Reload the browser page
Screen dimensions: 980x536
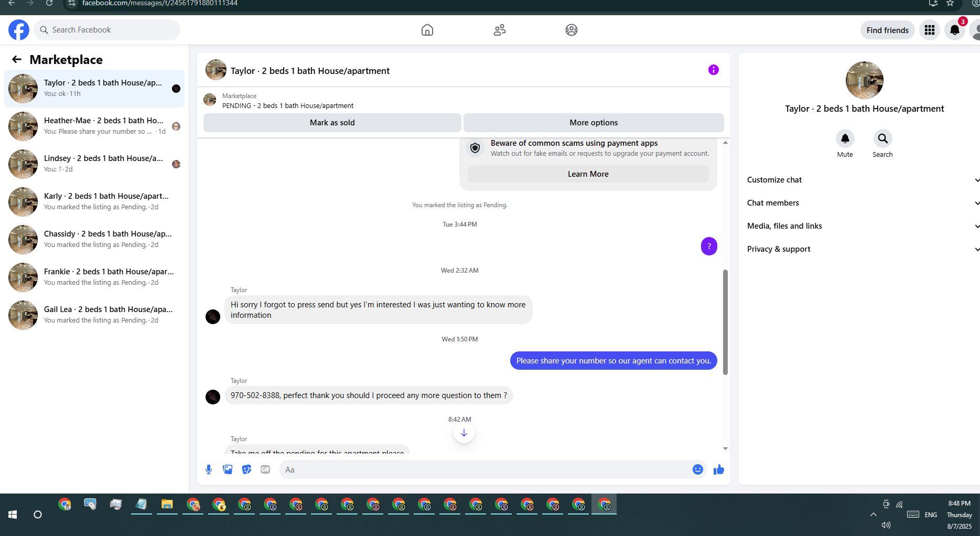pyautogui.click(x=49, y=3)
